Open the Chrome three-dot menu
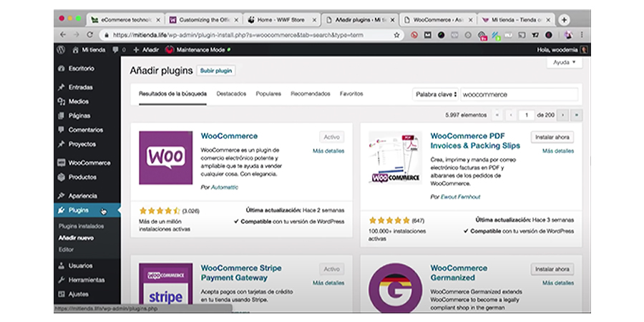Viewport: 644px width, 322px height. [582, 35]
